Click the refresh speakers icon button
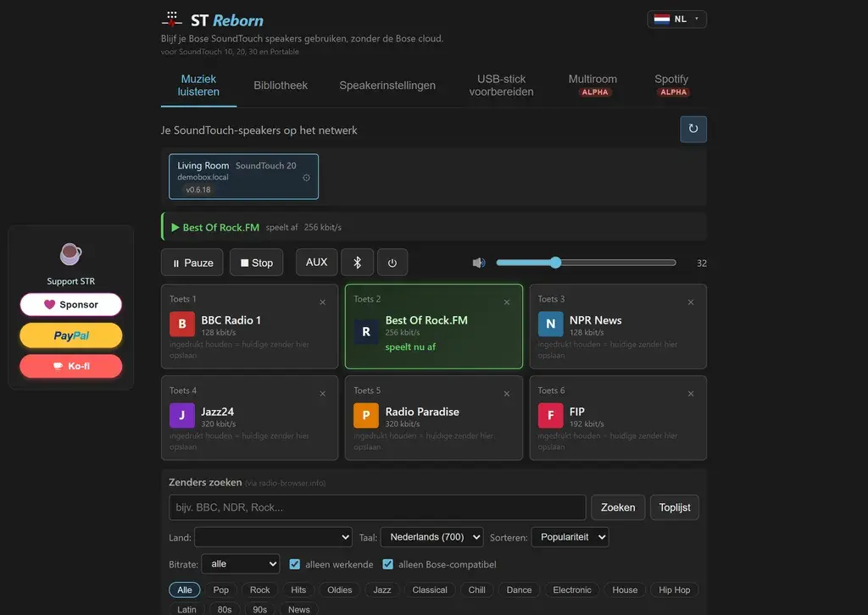This screenshot has width=868, height=615. [x=693, y=129]
